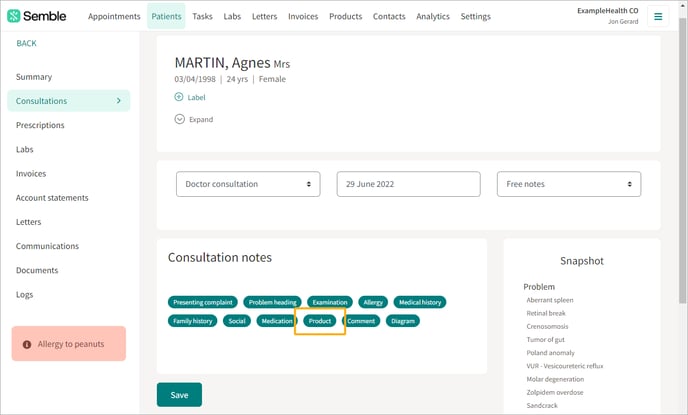This screenshot has height=415, width=688.
Task: Click the Consultations arrow icon in sidebar
Action: tap(118, 101)
